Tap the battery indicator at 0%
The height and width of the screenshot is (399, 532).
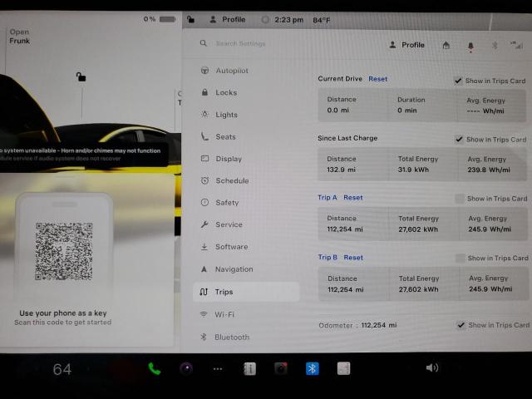(x=160, y=19)
